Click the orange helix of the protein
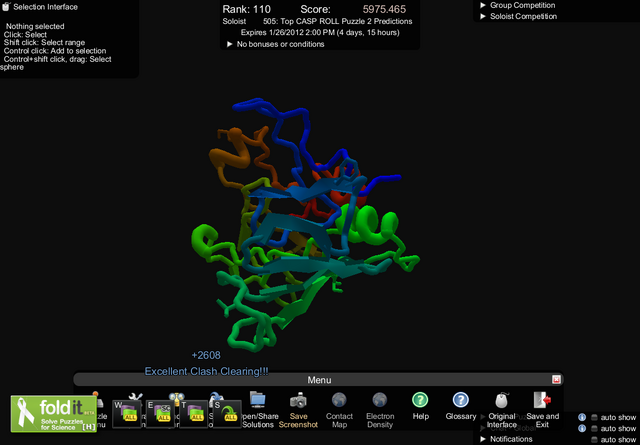The image size is (640, 445). point(229,151)
